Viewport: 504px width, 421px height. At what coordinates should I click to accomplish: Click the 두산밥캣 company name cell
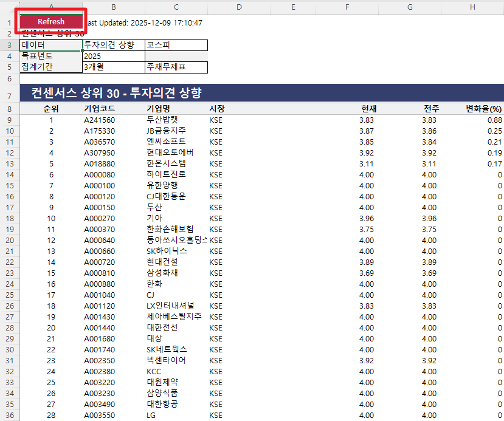(162, 120)
